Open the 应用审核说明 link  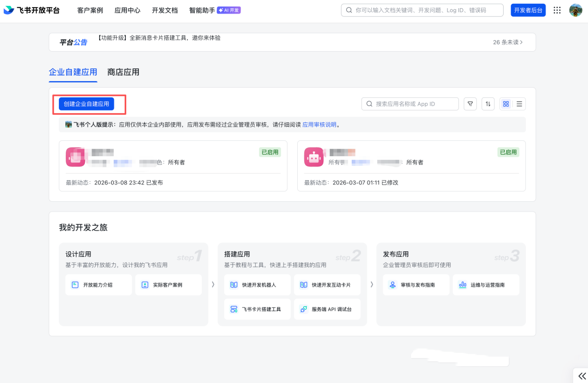coord(319,125)
